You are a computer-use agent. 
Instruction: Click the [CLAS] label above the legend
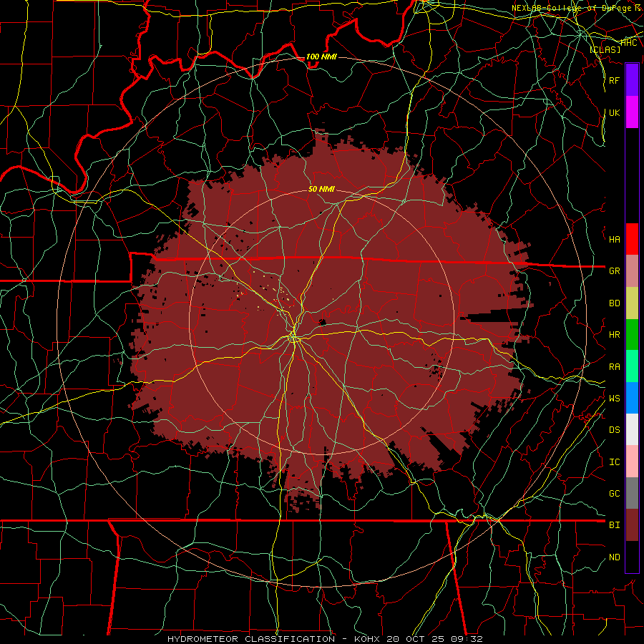[x=605, y=50]
